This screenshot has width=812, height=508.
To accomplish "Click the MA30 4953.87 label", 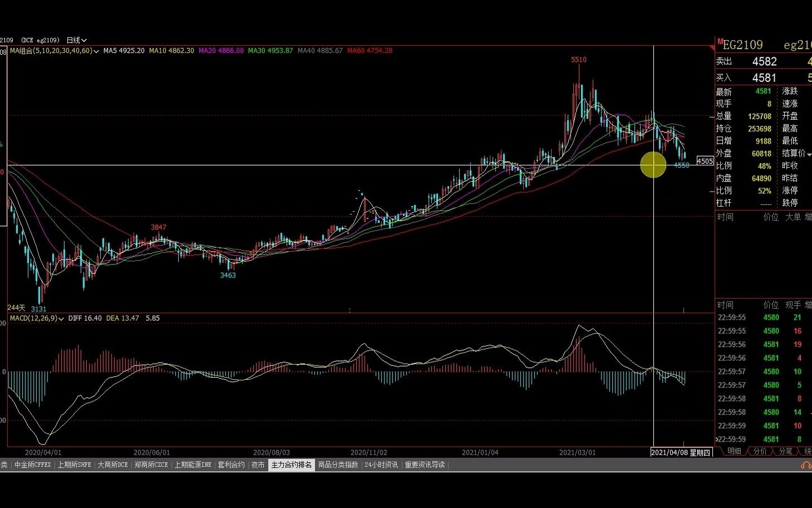I will click(x=270, y=51).
